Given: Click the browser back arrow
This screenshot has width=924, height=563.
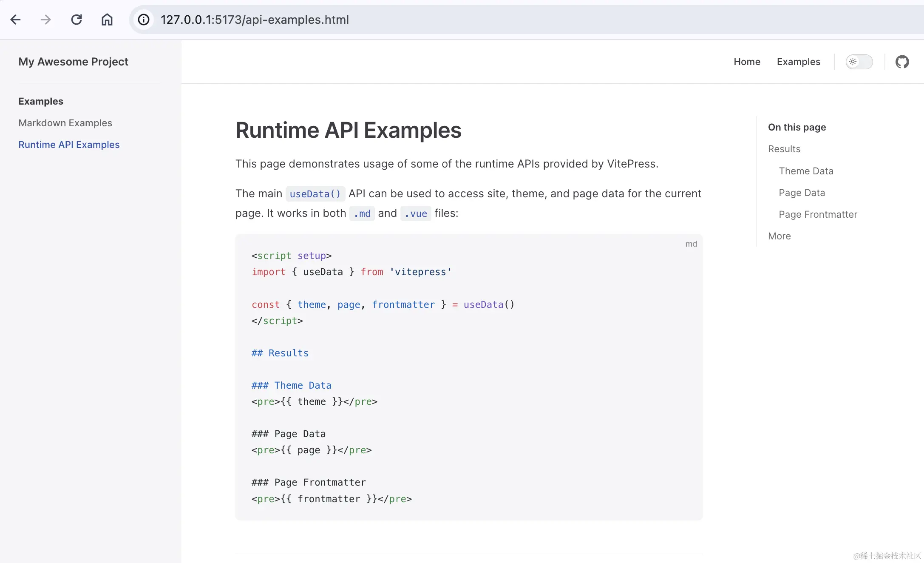Looking at the screenshot, I should tap(16, 20).
